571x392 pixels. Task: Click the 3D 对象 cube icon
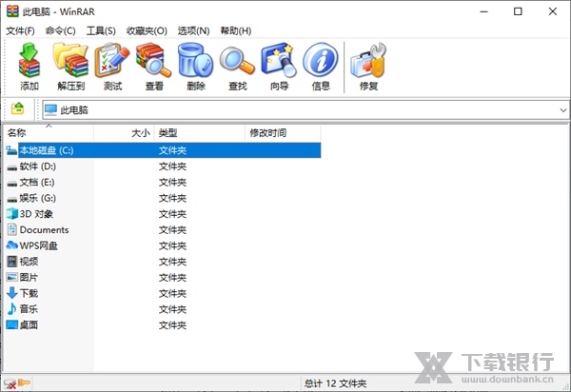tap(12, 214)
